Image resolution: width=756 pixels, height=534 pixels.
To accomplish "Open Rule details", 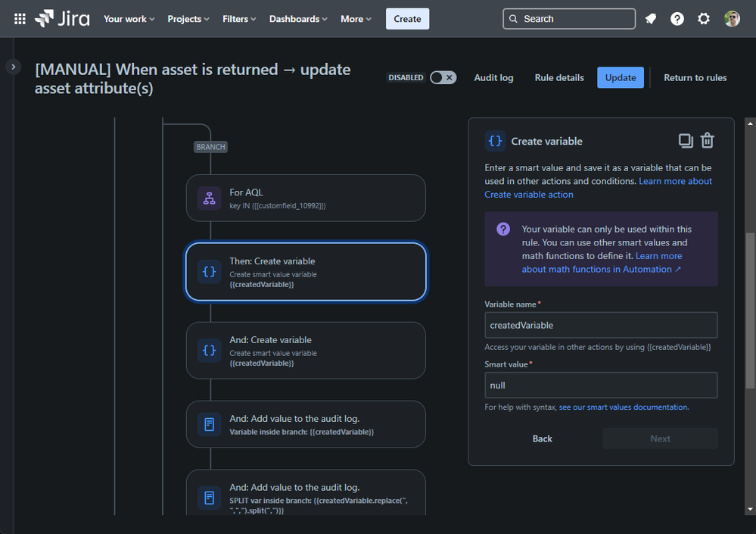I will pyautogui.click(x=559, y=78).
